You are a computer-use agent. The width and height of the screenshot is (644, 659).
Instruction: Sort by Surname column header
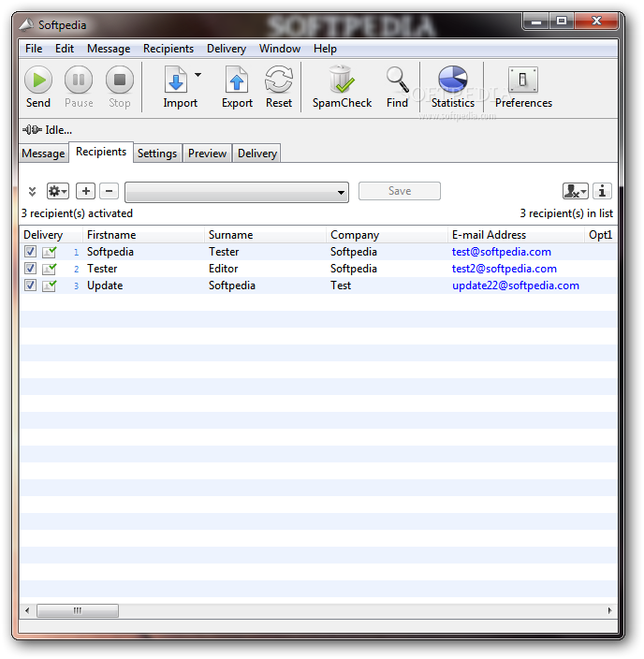tap(265, 235)
